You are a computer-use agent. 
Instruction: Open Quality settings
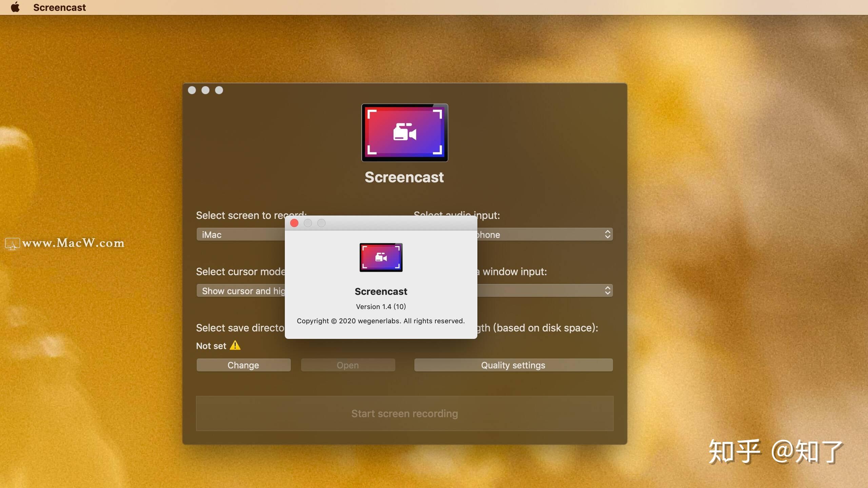coord(513,365)
